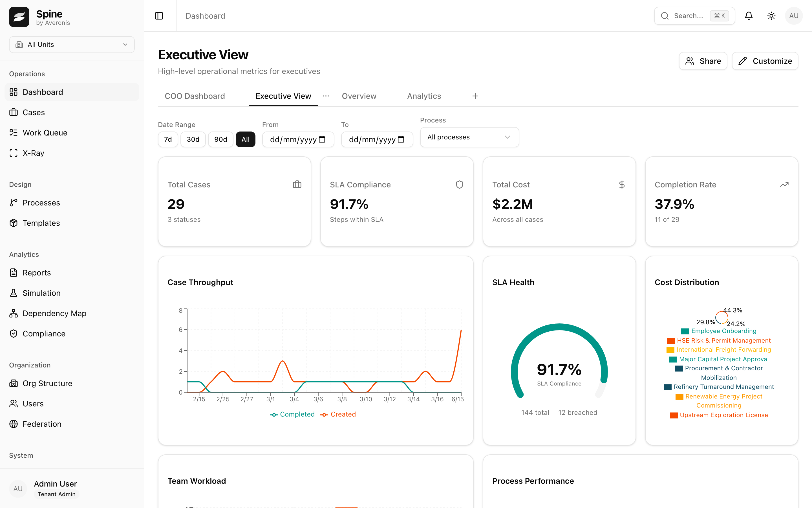Screen dimensions: 812x508
Task: Open Work Queue from sidebar
Action: click(72, 133)
